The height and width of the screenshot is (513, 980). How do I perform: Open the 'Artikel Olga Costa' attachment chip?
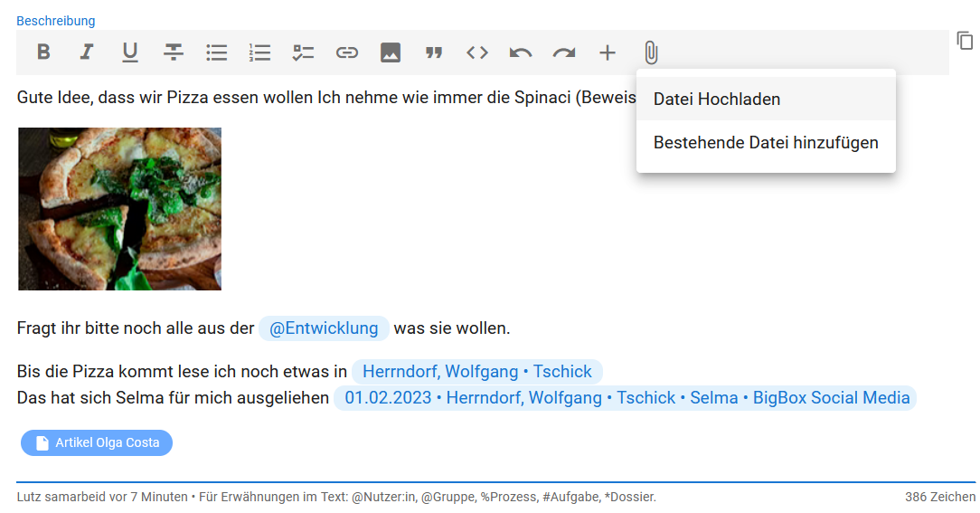pyautogui.click(x=97, y=442)
